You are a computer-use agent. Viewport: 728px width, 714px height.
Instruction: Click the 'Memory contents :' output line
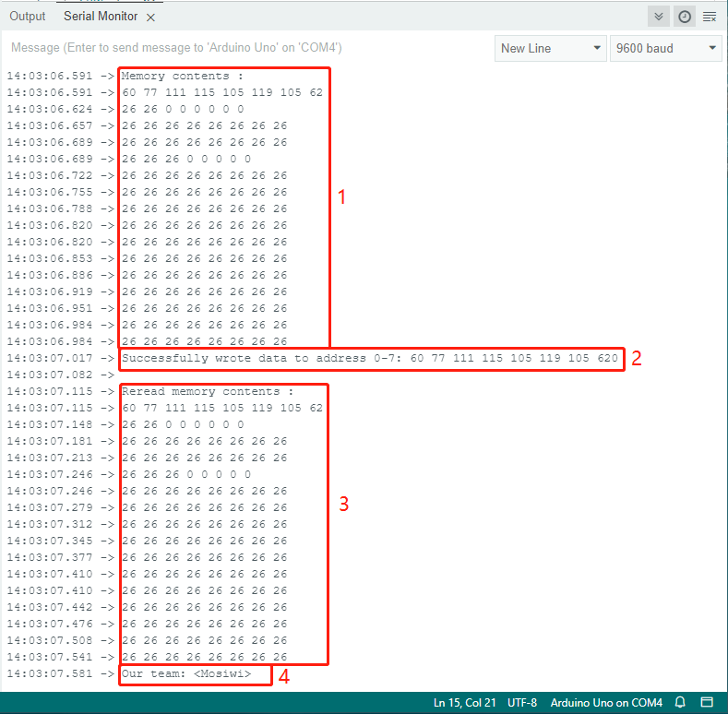(x=182, y=76)
